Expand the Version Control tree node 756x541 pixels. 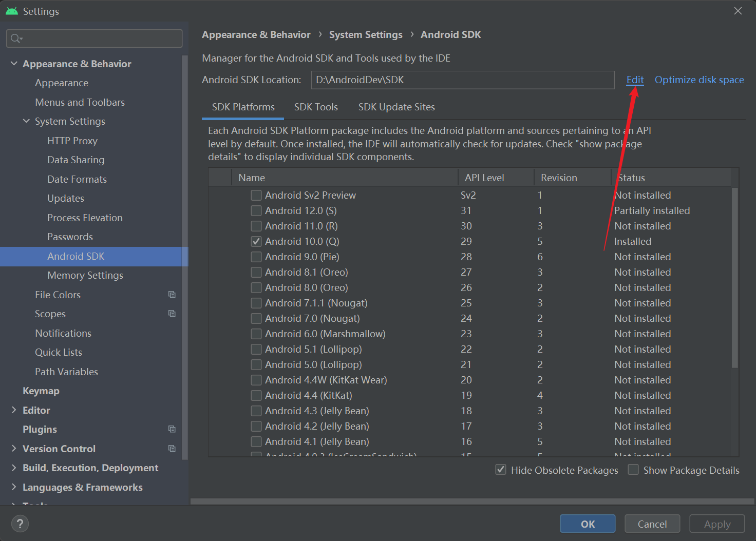pyautogui.click(x=14, y=448)
